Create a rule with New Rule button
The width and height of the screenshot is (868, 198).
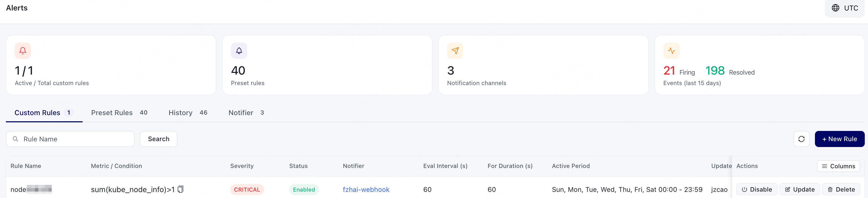839,139
